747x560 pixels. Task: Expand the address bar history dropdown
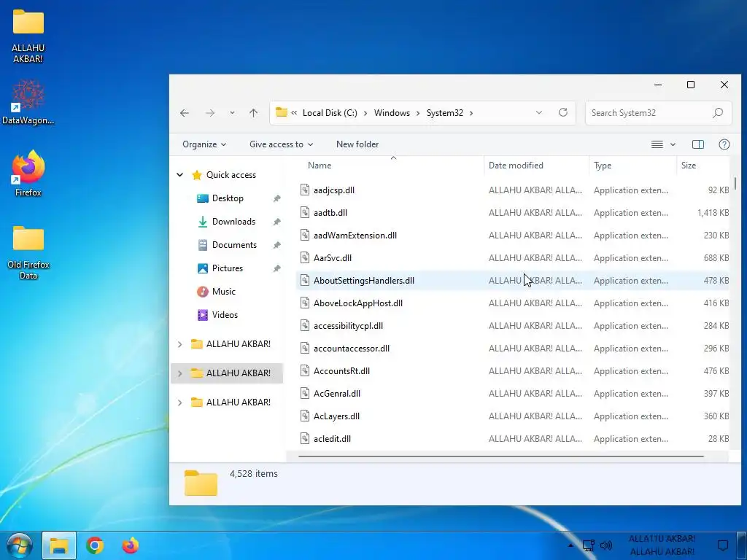539,113
